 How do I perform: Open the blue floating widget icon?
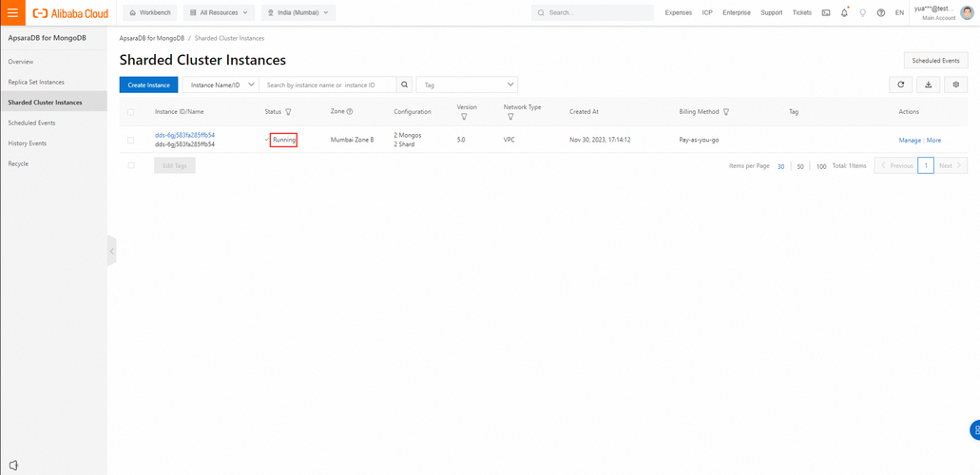(x=975, y=430)
